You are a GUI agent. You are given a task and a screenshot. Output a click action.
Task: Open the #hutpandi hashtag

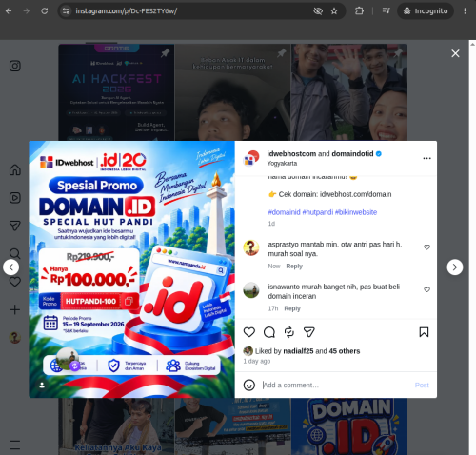pos(318,212)
